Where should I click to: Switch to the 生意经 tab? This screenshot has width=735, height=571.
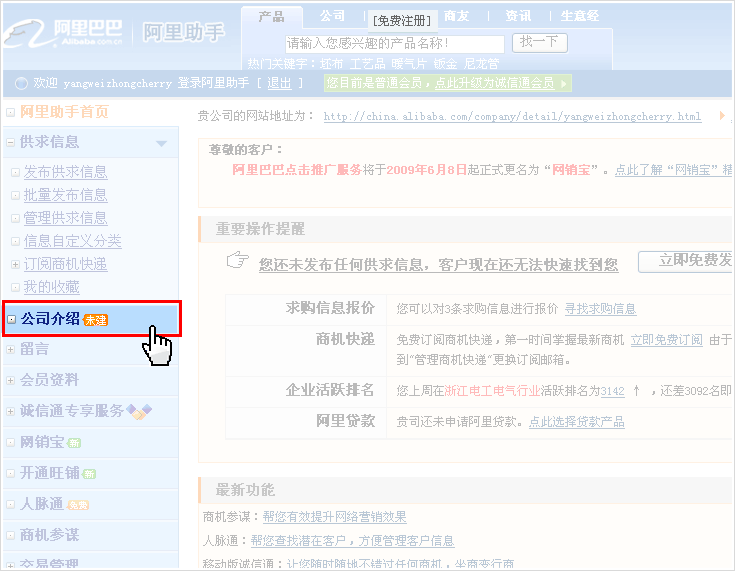[x=580, y=16]
